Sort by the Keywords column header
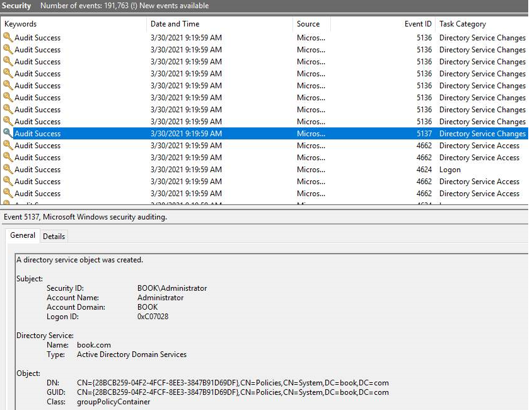 tap(20, 24)
